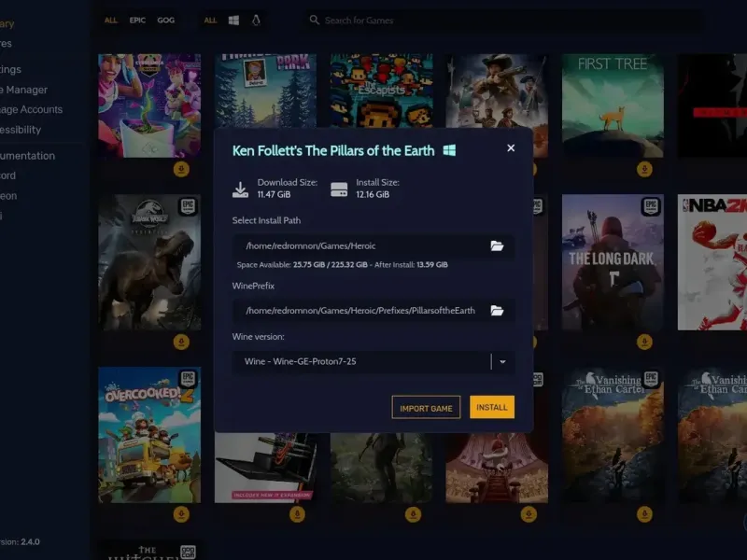Epic badge on Jurassic World cover
The height and width of the screenshot is (560, 747).
click(x=189, y=206)
